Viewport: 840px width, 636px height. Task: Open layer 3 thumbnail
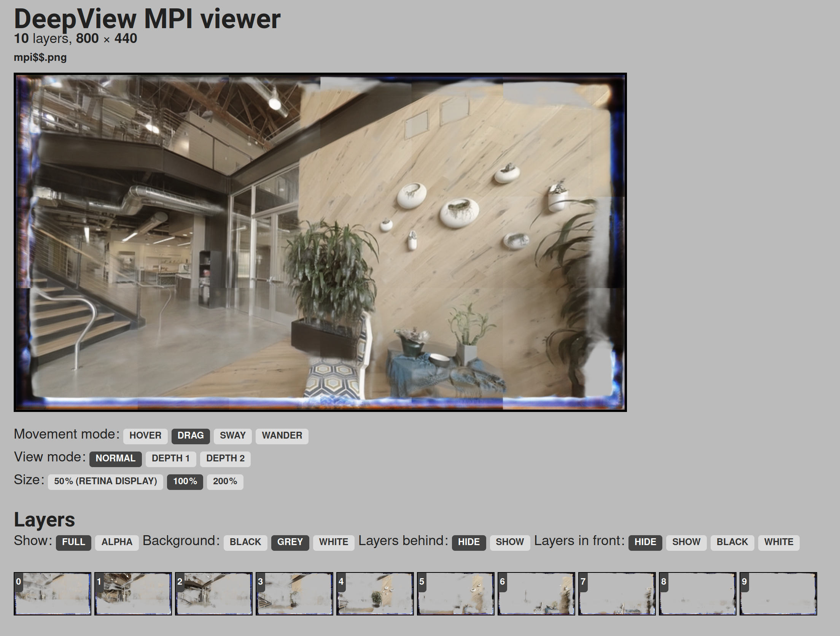294,593
